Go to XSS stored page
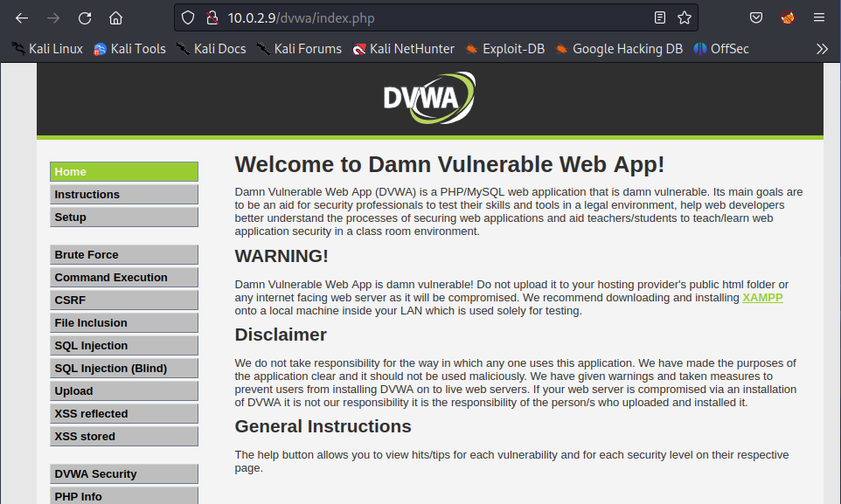 [123, 436]
